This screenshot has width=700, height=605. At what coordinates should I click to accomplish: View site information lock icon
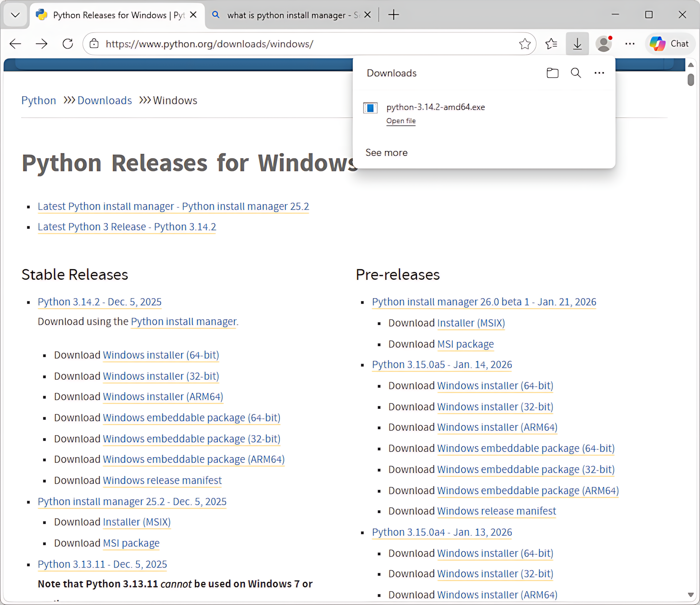(x=94, y=44)
